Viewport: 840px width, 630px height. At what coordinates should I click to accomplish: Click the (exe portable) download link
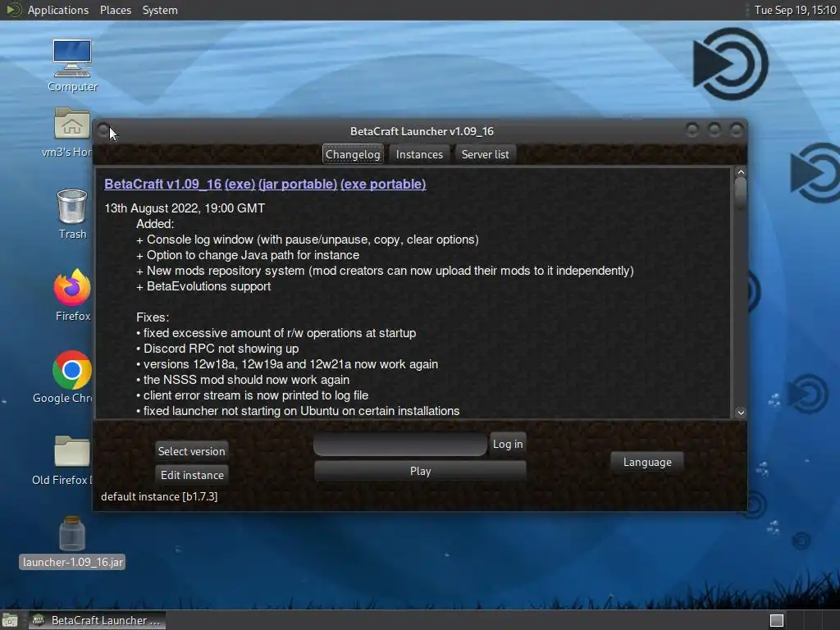click(383, 184)
